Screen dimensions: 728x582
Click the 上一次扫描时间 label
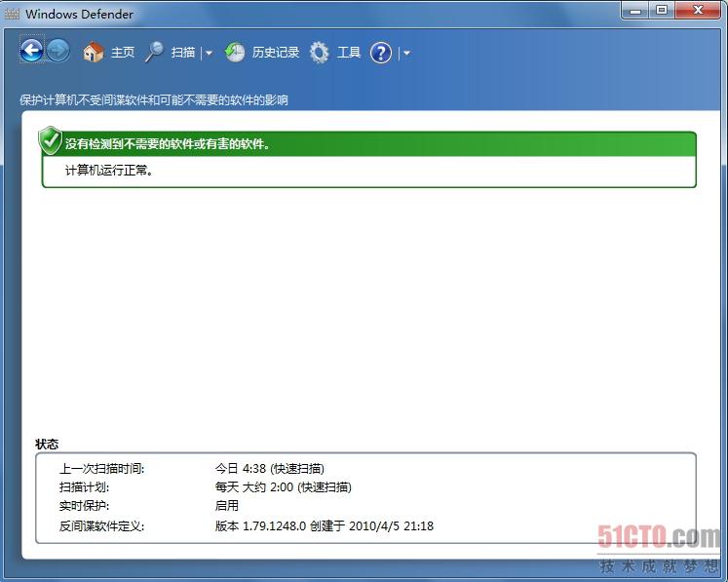pos(101,469)
